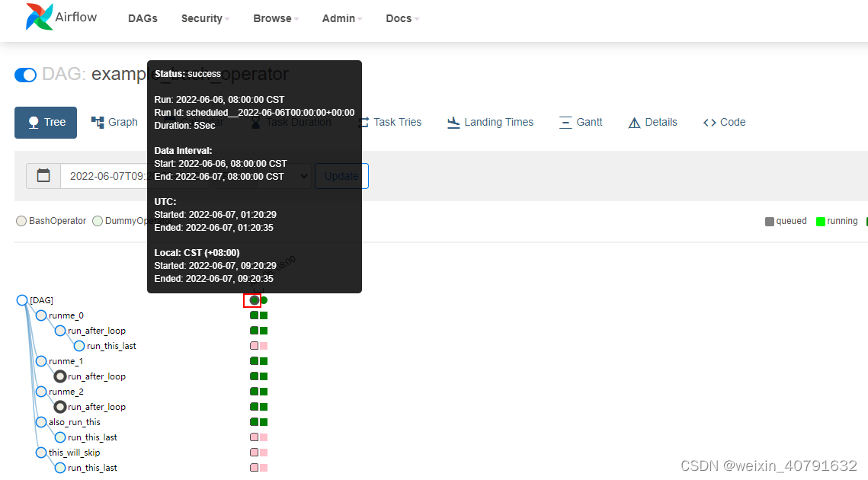The height and width of the screenshot is (480, 868).
Task: Click runme_2 task square for earlier run
Action: click(254, 392)
